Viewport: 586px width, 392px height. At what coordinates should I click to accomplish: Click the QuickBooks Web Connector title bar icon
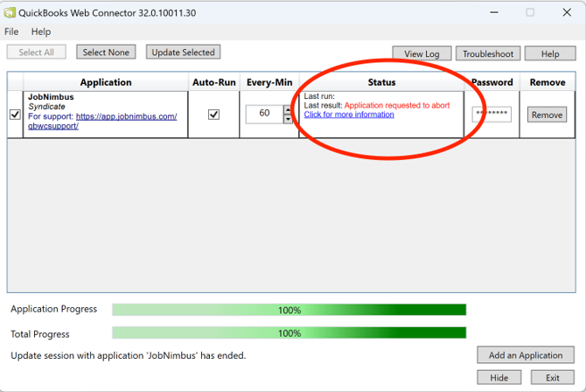(10, 13)
